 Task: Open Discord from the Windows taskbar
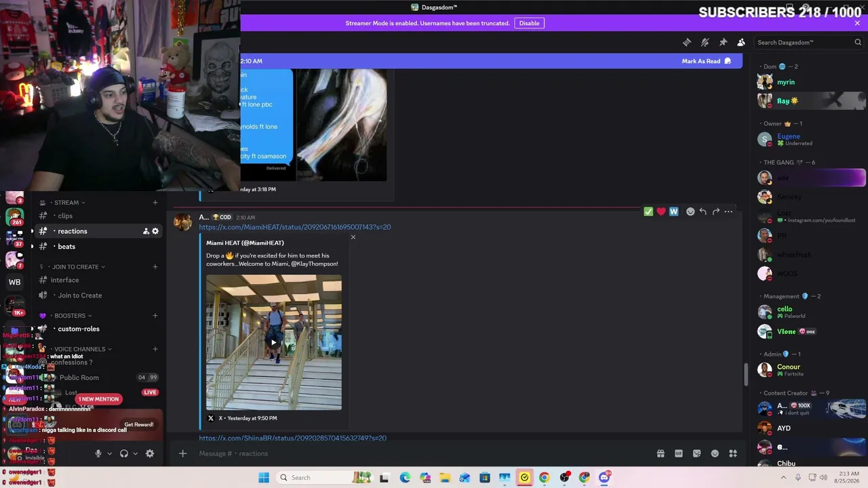click(x=604, y=477)
